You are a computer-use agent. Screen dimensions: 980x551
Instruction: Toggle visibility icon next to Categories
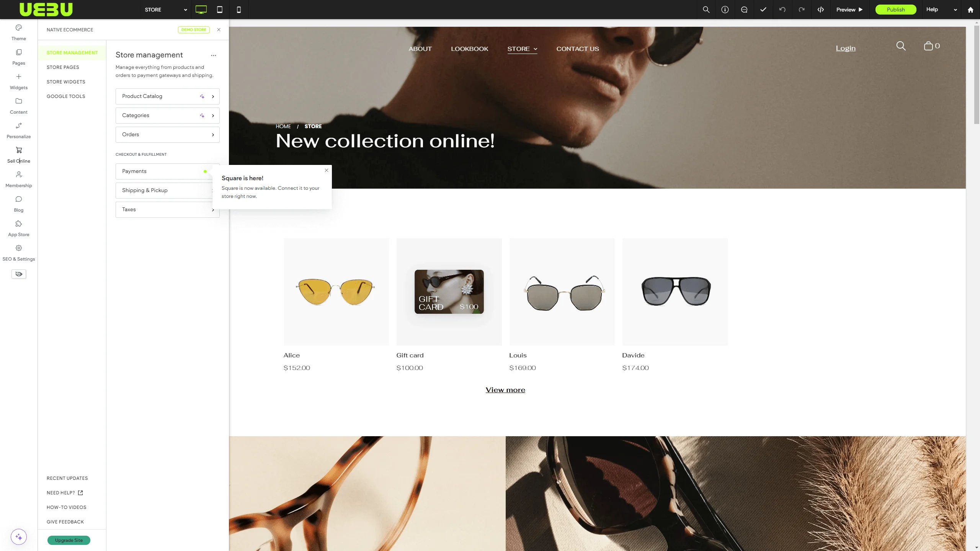202,115
